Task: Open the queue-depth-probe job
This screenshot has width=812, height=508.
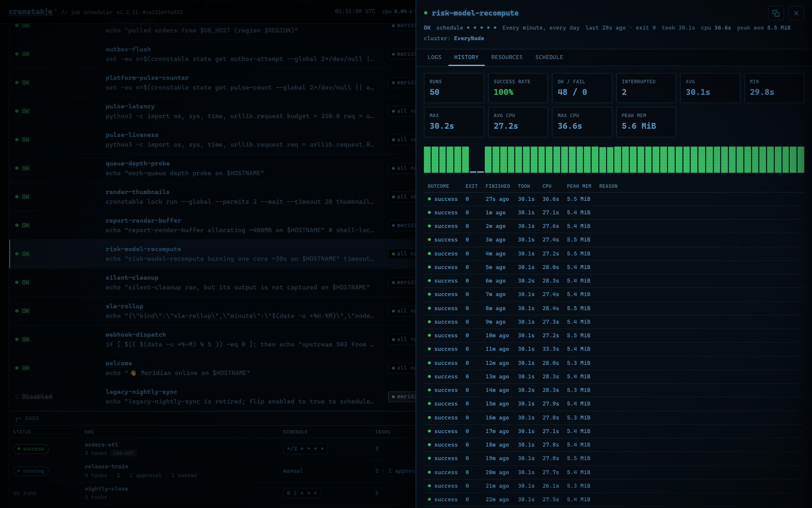Action: (212, 168)
